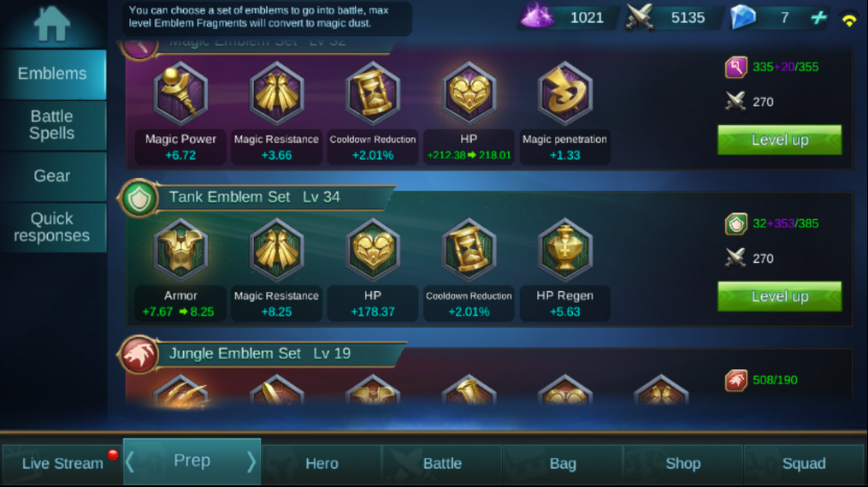868x487 pixels.
Task: Level up the Magic Emblem Set
Action: coord(779,140)
